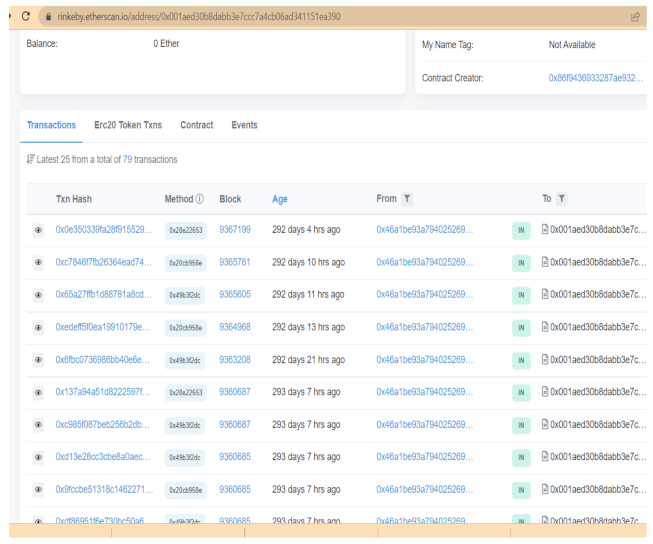Click the Method column info icon

[x=202, y=199]
